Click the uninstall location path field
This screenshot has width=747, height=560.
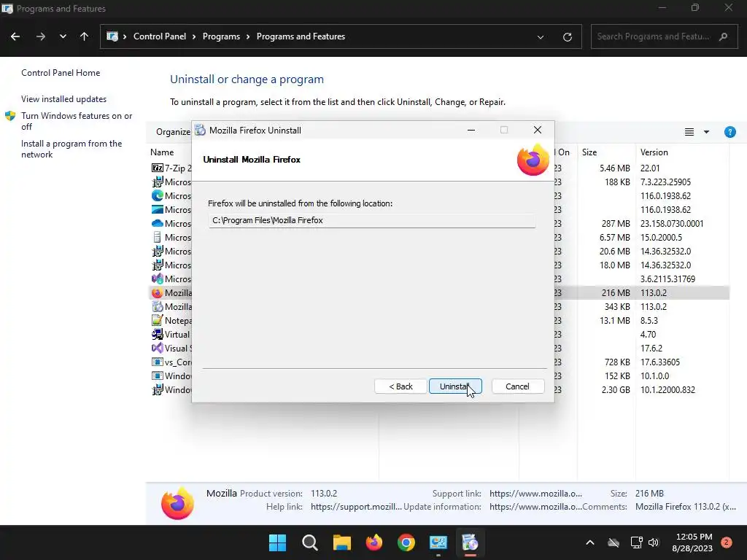coord(371,220)
